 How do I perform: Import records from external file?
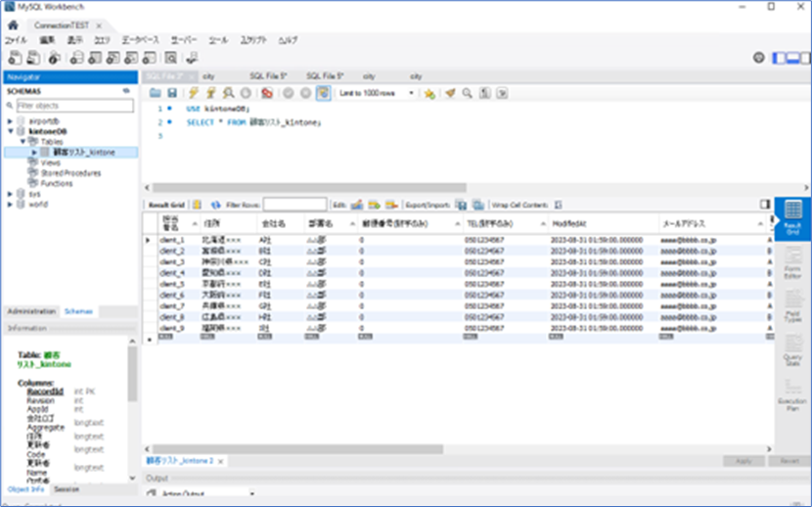coord(478,206)
